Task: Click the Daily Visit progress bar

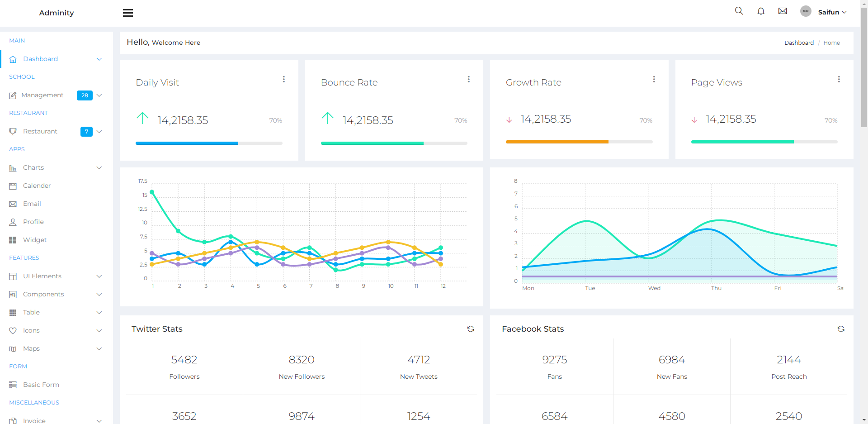Action: pyautogui.click(x=209, y=143)
